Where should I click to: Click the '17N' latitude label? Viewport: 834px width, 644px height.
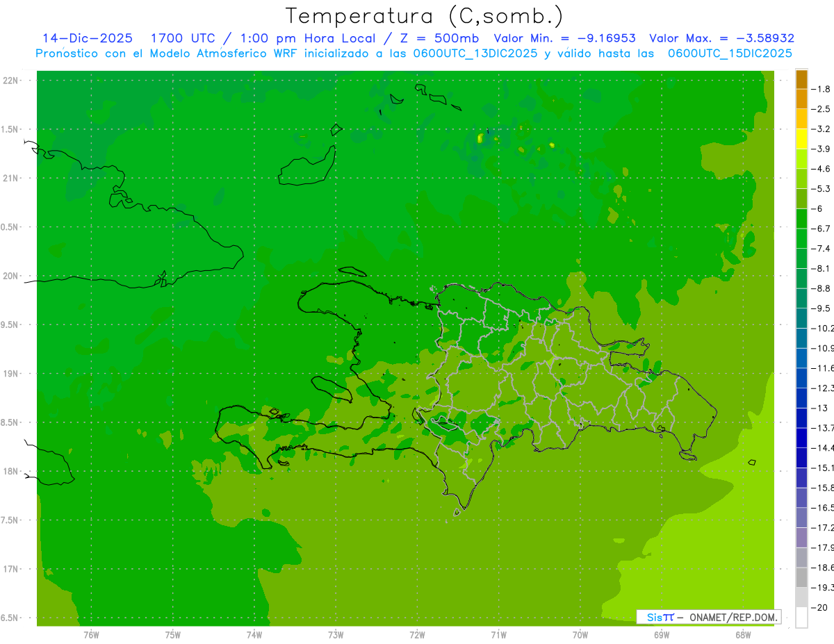[10, 569]
